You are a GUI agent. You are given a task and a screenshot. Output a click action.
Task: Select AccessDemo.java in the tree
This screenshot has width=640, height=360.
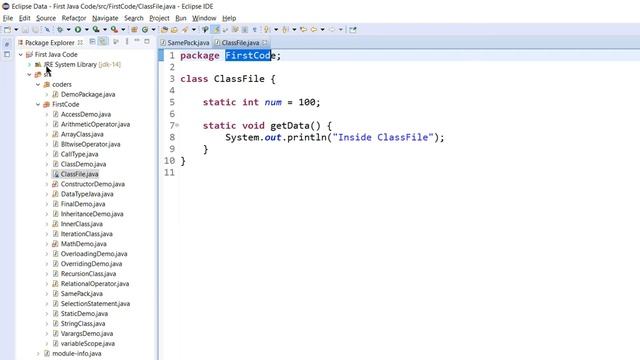pos(86,114)
